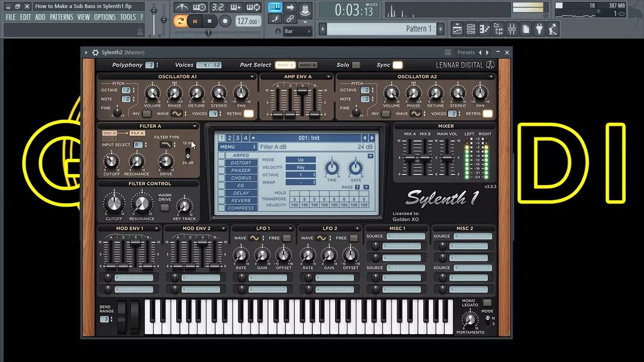Viewport: 644px width, 362px height.
Task: Expand the LFO 1 dropdown arrow
Action: coord(291,228)
